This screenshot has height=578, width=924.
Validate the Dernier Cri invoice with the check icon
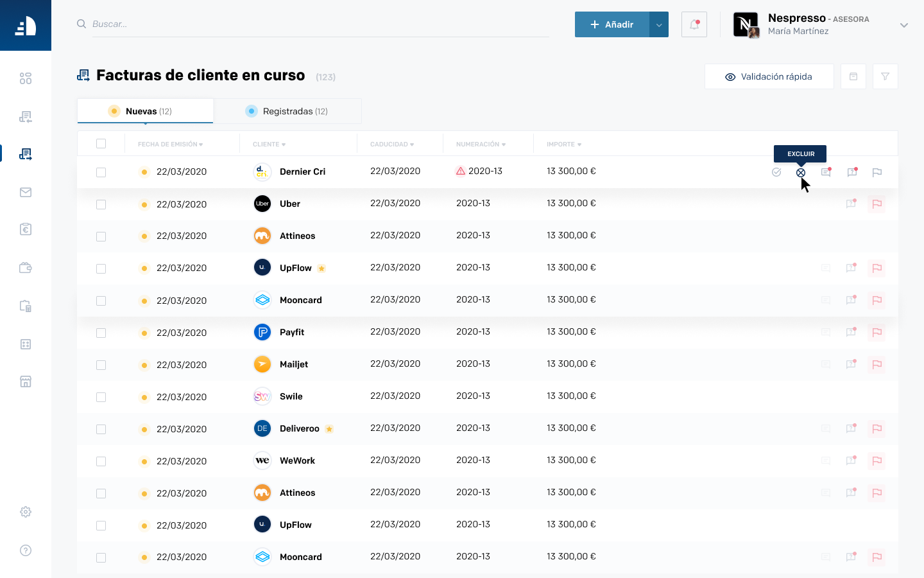click(x=776, y=172)
